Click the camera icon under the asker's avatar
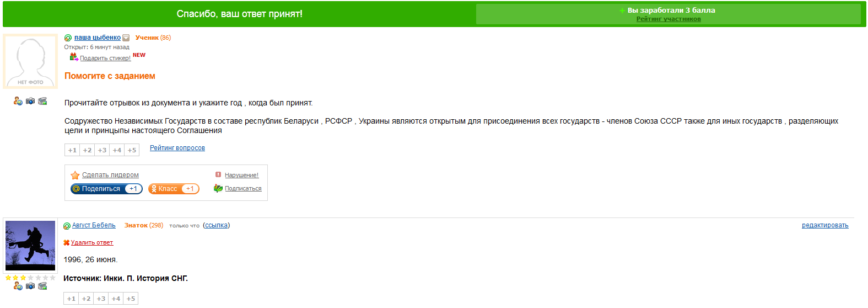Image resolution: width=868 pixels, height=308 pixels. point(30,101)
